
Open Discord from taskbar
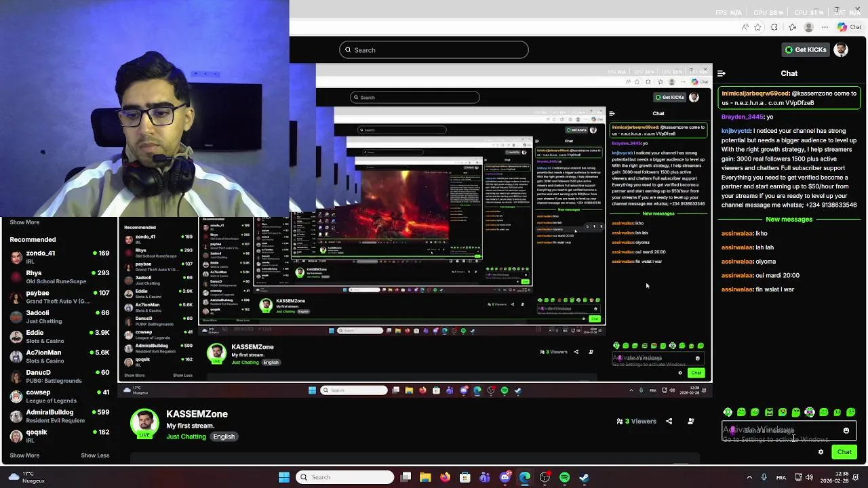[x=505, y=477]
